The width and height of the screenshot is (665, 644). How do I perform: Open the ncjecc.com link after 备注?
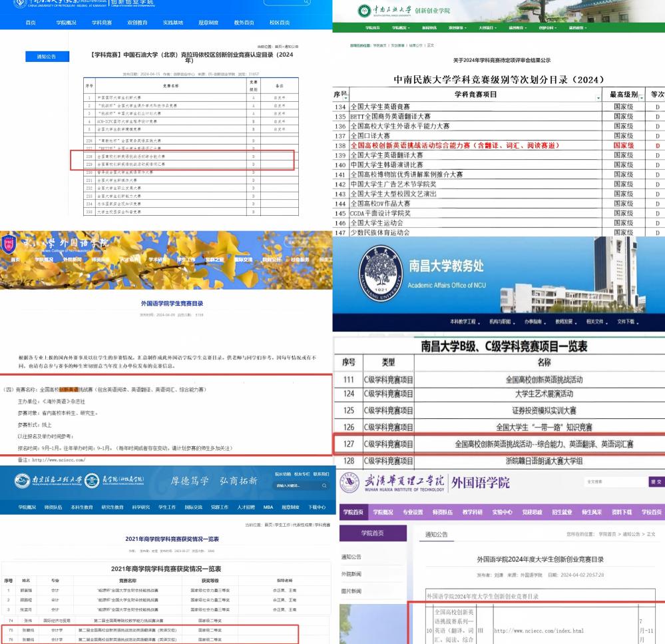pyautogui.click(x=59, y=460)
